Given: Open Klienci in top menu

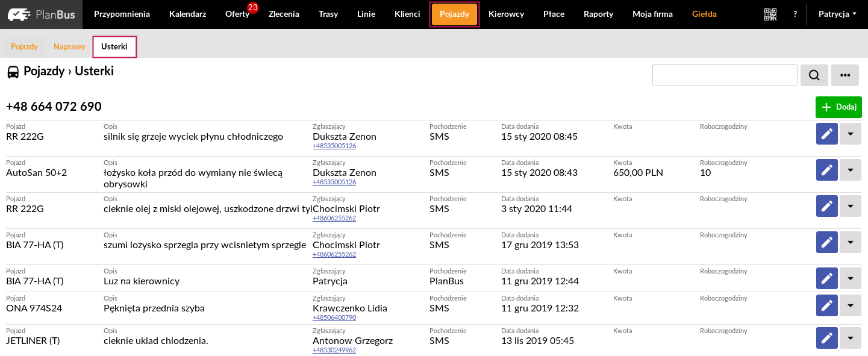Looking at the screenshot, I should coord(407,14).
